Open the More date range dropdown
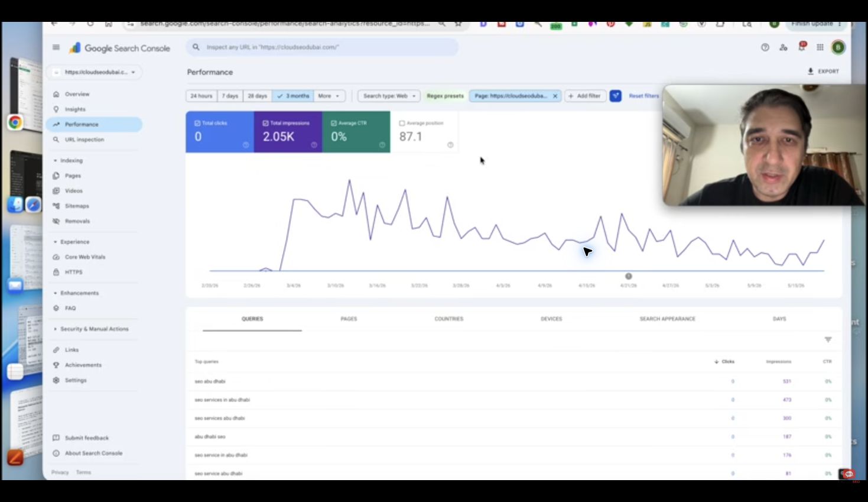 (329, 96)
